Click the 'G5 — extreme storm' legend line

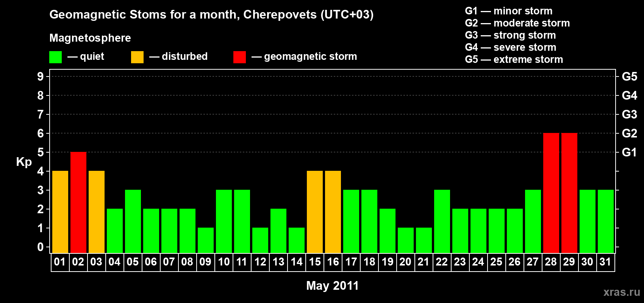(514, 59)
